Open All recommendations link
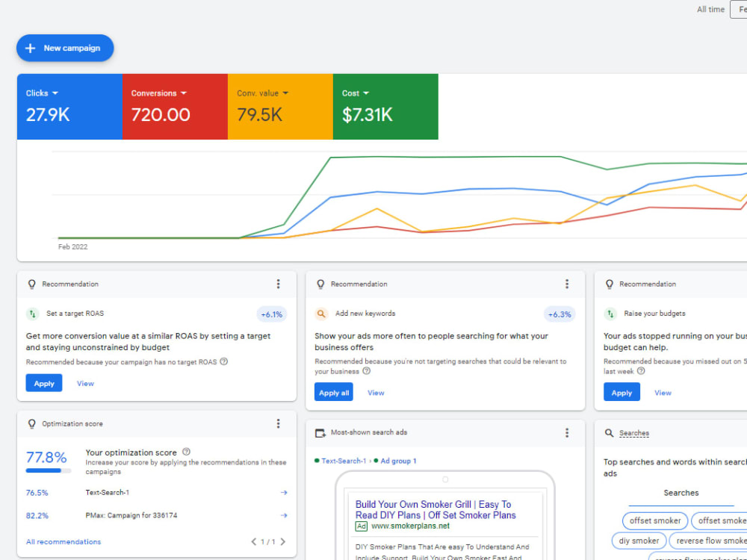The image size is (747, 560). click(63, 542)
